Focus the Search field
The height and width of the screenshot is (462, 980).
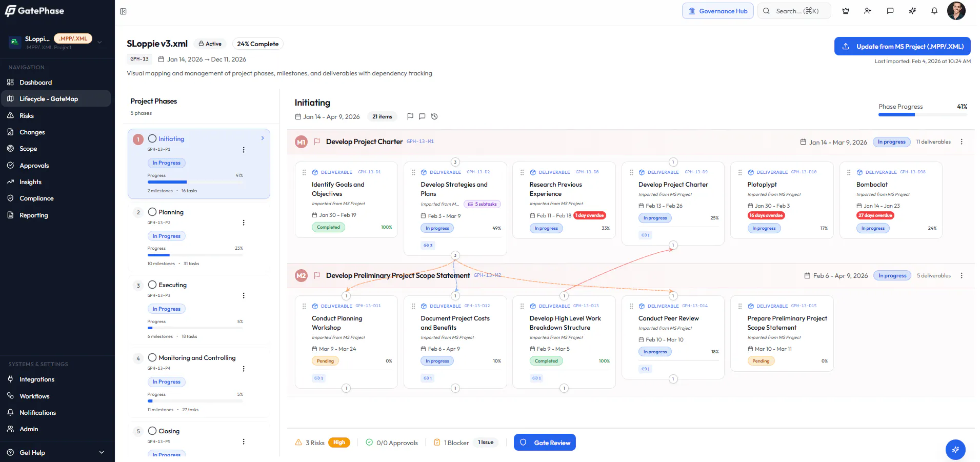tap(794, 11)
